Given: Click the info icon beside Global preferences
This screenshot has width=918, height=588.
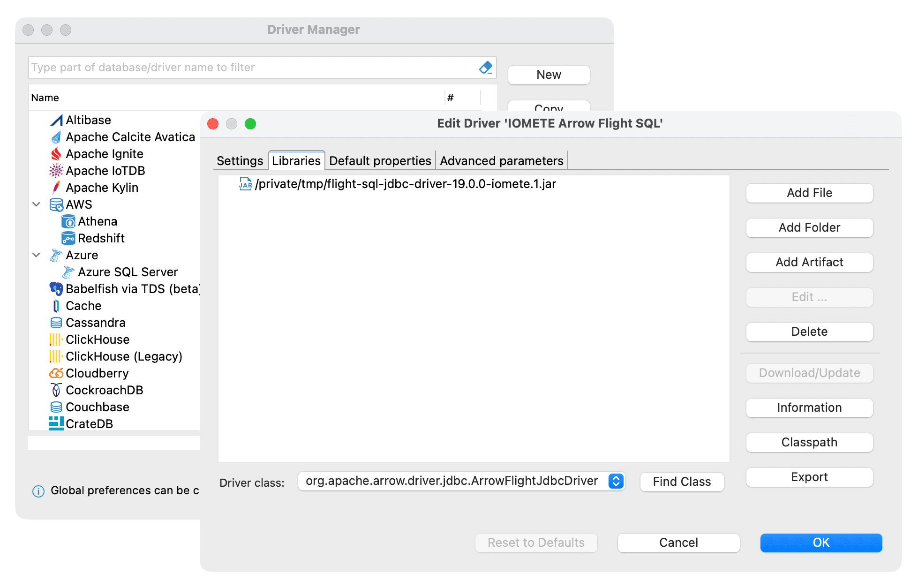Looking at the screenshot, I should 38,491.
